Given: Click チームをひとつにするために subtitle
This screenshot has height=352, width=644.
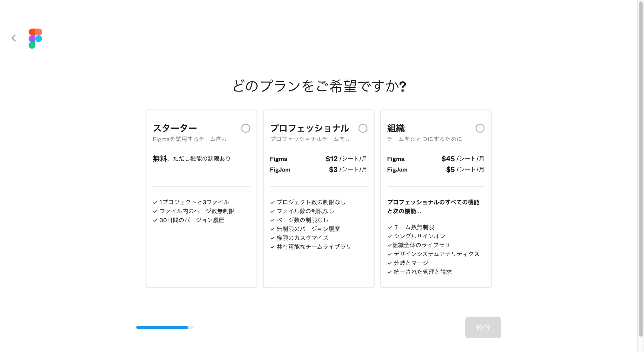Looking at the screenshot, I should [x=425, y=139].
